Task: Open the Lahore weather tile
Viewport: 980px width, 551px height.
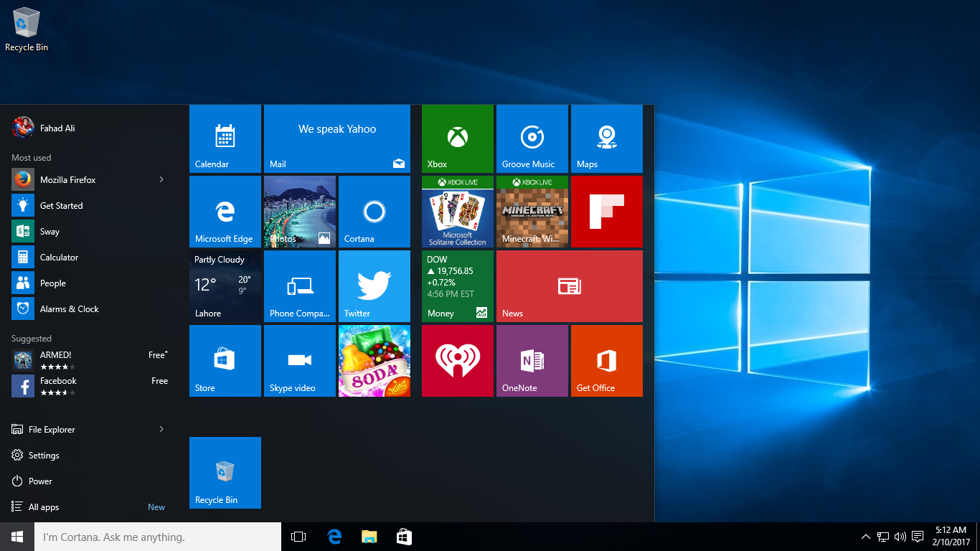Action: coord(225,286)
